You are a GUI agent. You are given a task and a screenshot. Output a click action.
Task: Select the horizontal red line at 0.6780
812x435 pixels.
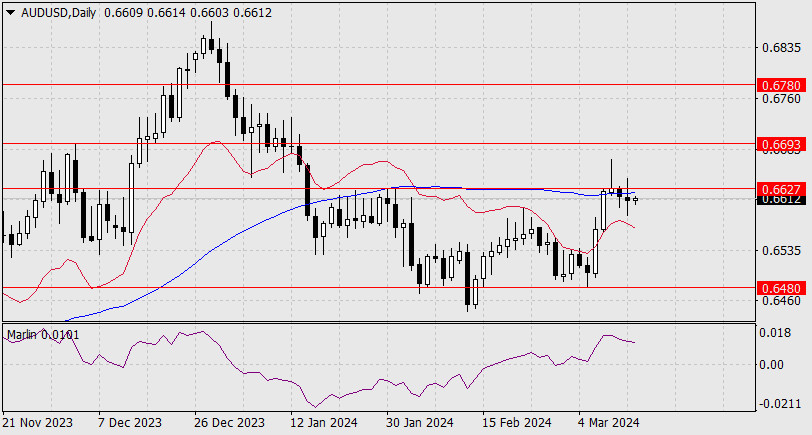379,84
